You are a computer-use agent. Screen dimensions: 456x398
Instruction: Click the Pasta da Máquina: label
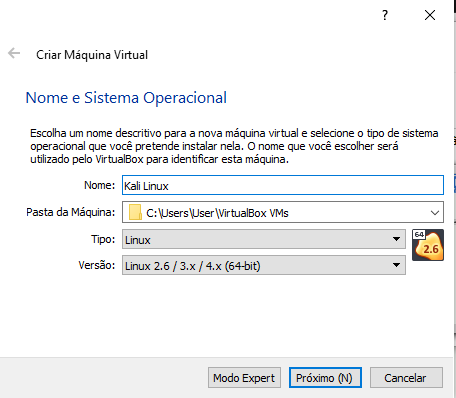71,212
